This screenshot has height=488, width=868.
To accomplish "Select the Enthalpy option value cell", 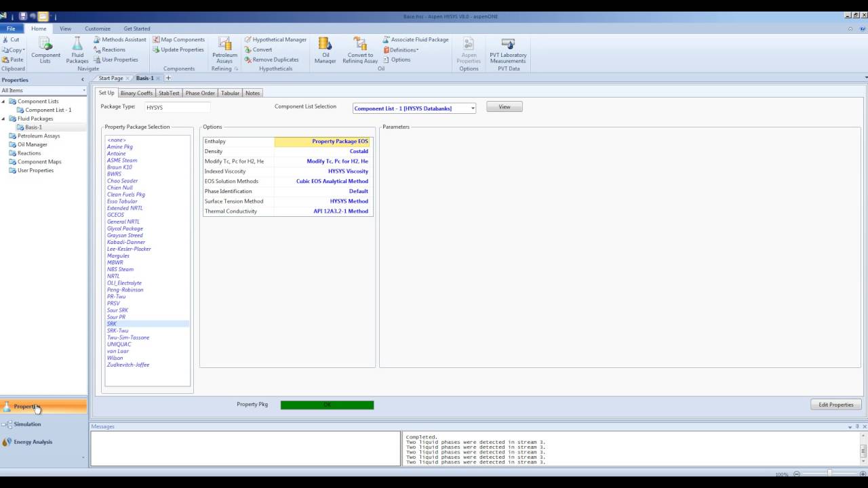I will (x=323, y=142).
